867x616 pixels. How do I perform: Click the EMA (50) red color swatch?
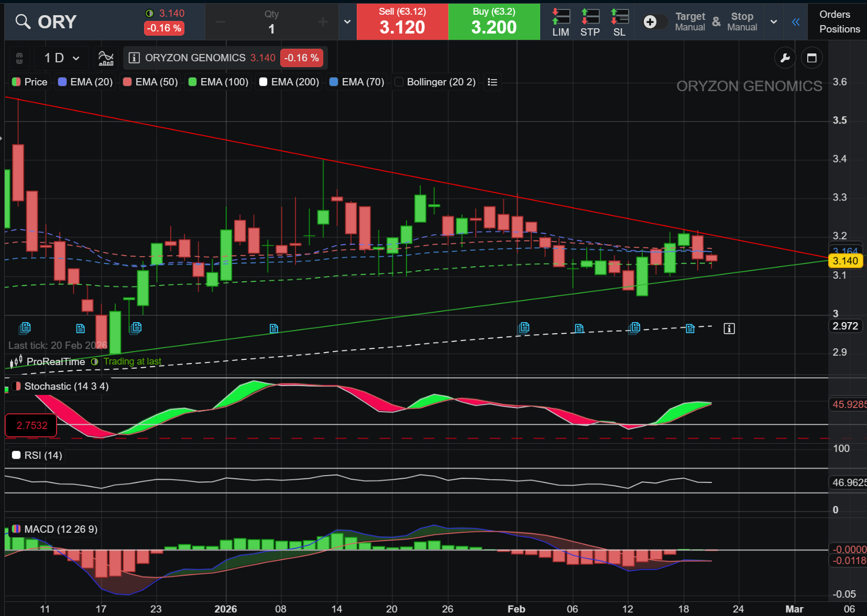pyautogui.click(x=127, y=82)
